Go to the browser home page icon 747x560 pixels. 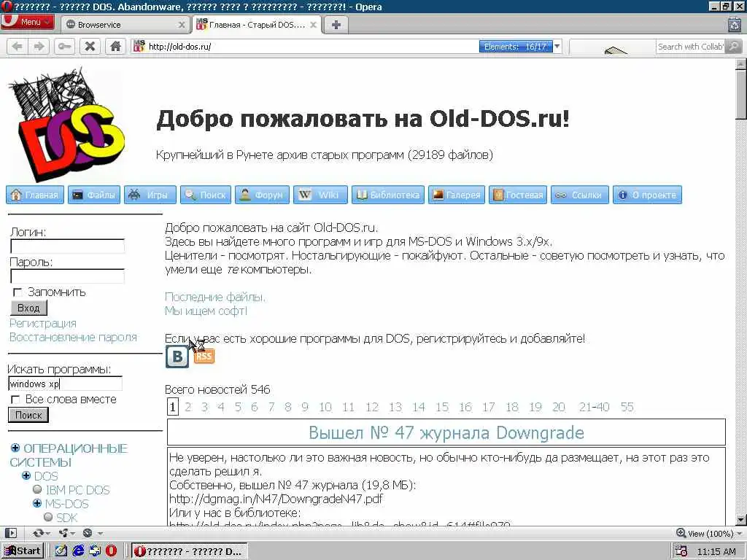click(115, 46)
